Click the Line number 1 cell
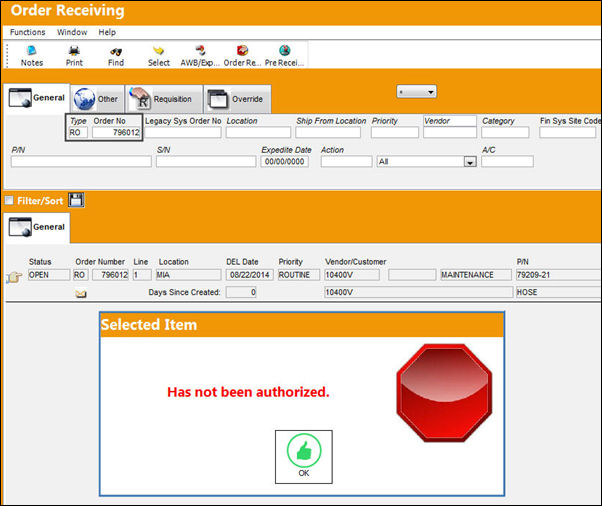 click(142, 275)
